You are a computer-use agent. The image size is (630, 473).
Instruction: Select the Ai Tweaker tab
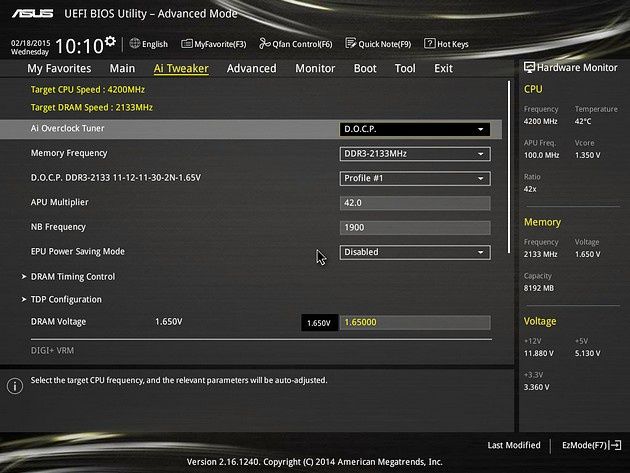point(181,68)
